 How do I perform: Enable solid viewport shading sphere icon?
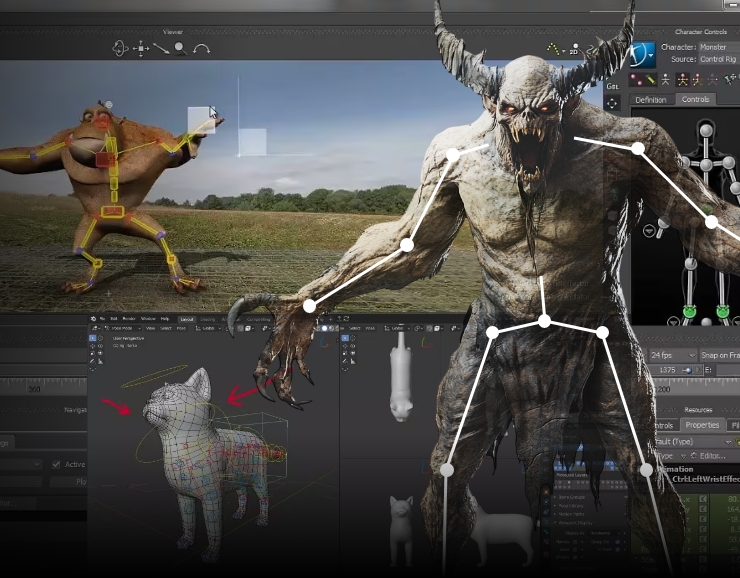point(325,328)
